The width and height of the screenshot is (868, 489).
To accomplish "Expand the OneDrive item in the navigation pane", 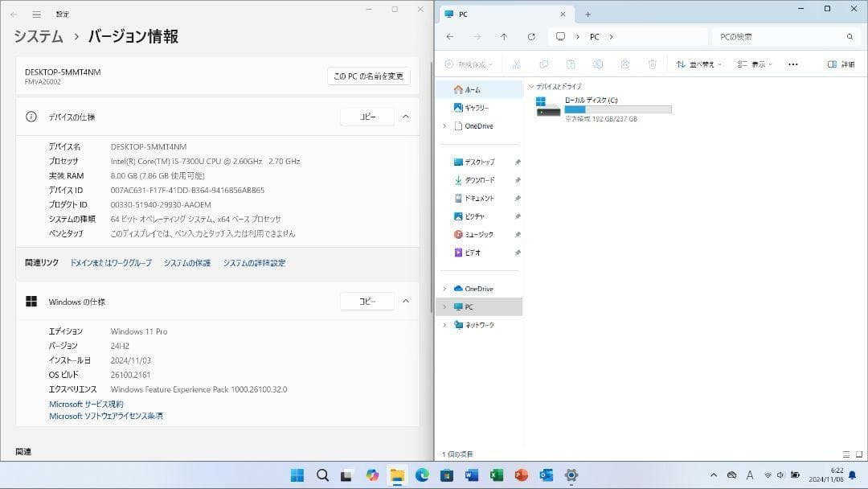I will [444, 125].
